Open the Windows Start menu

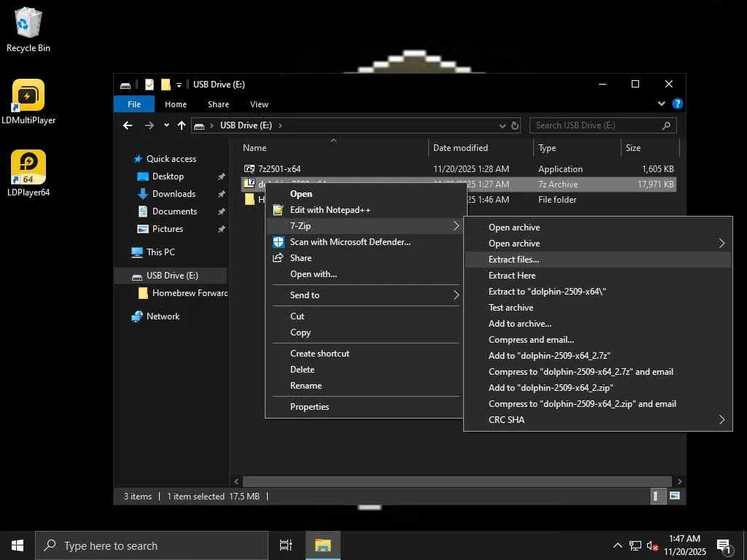18,545
